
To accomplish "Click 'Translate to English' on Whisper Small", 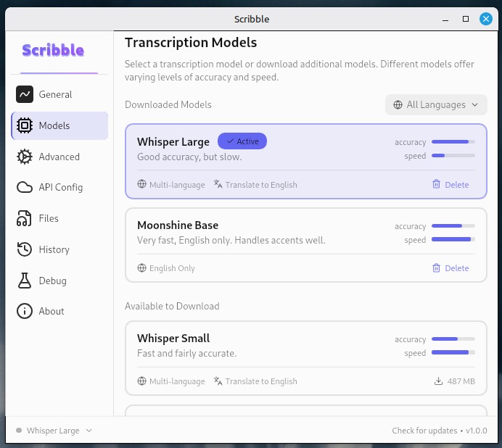I will pos(261,381).
